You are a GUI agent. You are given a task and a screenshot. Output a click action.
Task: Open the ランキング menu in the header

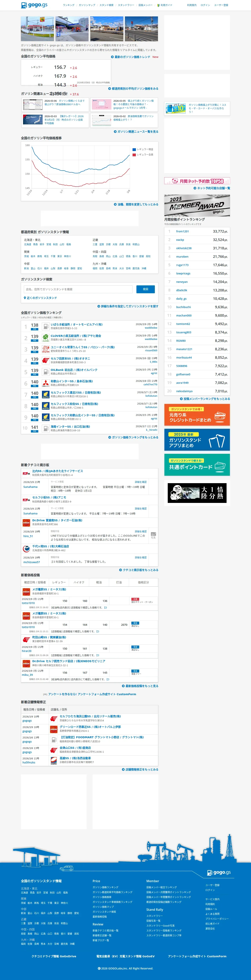tap(68, 5)
